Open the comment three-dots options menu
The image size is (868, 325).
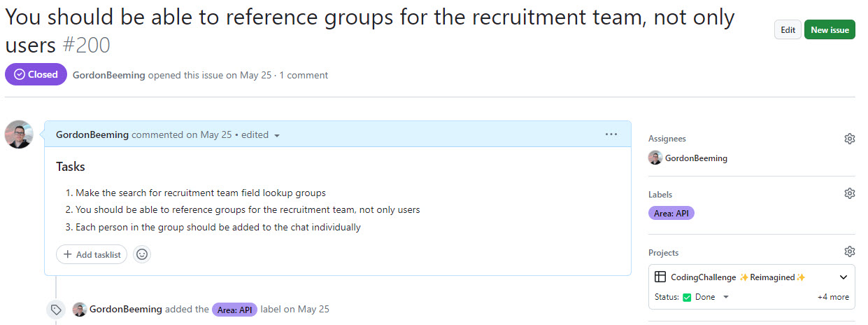[x=611, y=134]
